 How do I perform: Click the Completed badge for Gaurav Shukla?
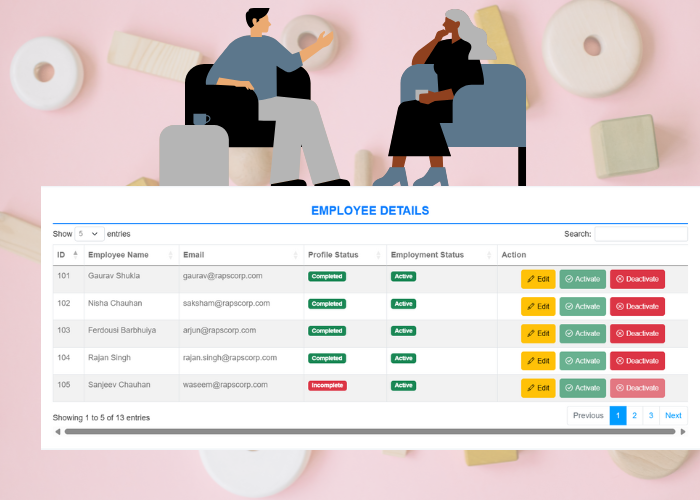tap(327, 276)
